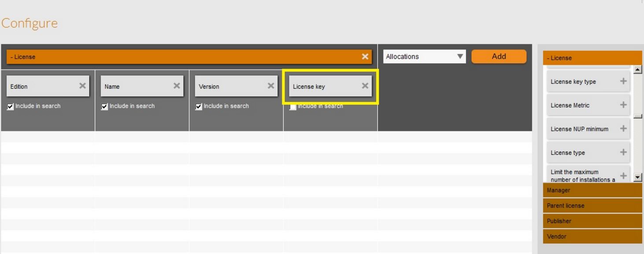Select the Edition column header
Screen dimensions: 644x254
pos(48,86)
